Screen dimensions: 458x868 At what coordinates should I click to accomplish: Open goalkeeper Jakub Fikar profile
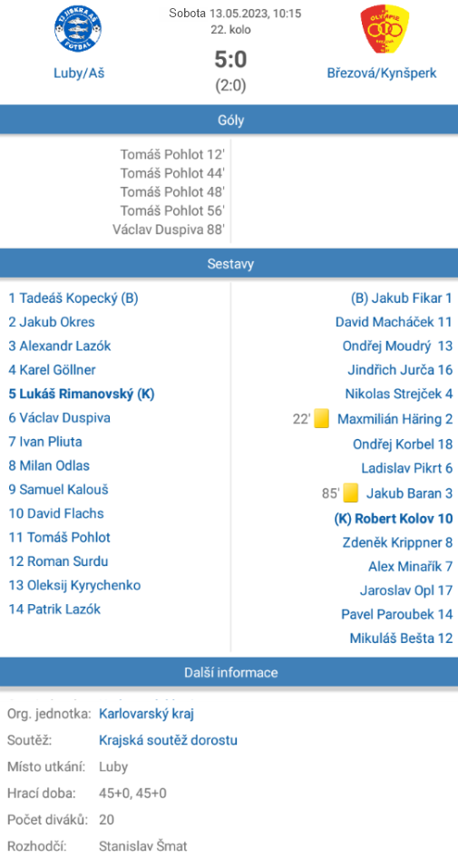click(x=402, y=298)
